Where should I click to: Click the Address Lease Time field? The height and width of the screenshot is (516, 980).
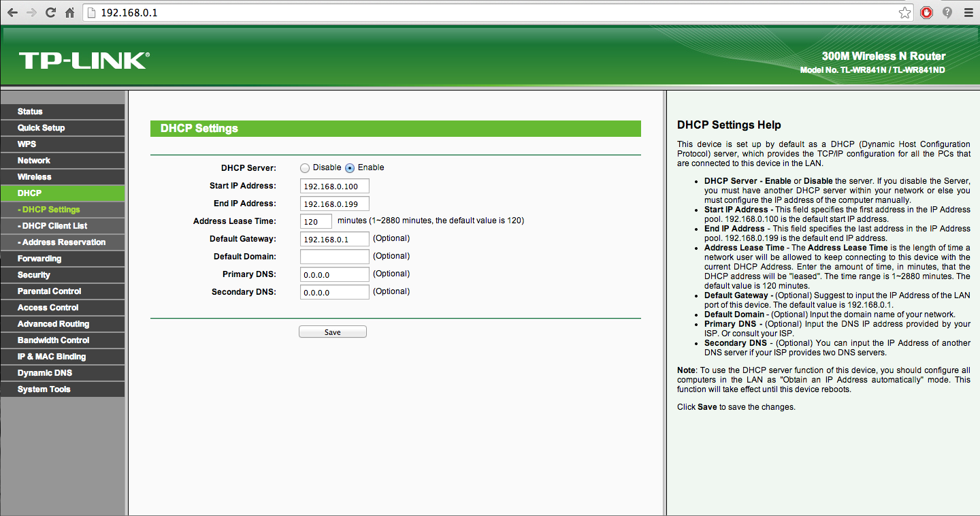[x=316, y=221]
